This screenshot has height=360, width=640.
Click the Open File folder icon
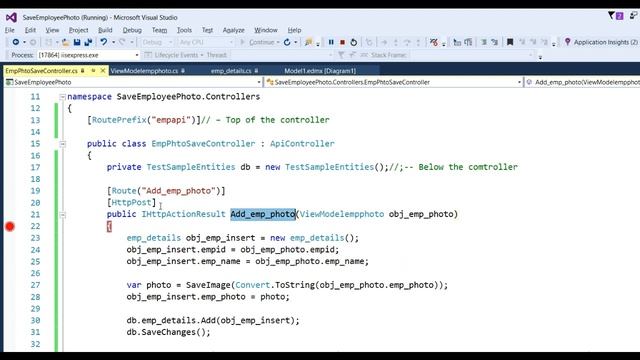click(65, 42)
